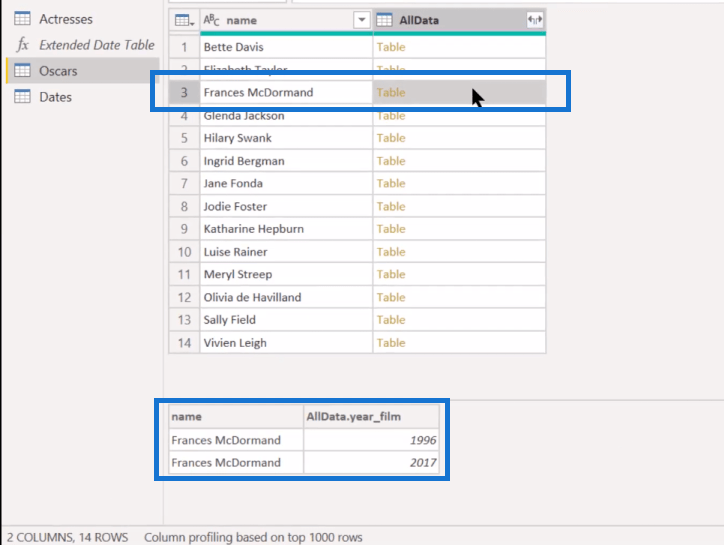724x545 pixels.
Task: Open the Table link for Ingrid Bergman
Action: click(391, 161)
